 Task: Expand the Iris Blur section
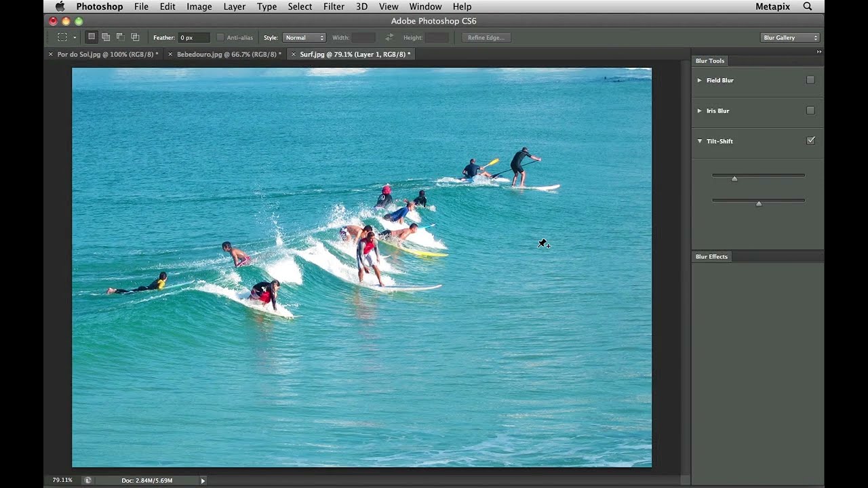click(x=699, y=110)
